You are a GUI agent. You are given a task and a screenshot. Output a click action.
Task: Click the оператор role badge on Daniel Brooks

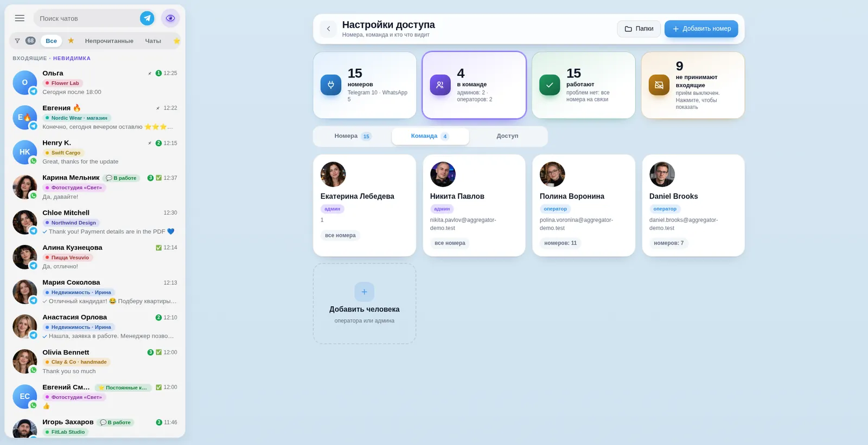pyautogui.click(x=665, y=209)
